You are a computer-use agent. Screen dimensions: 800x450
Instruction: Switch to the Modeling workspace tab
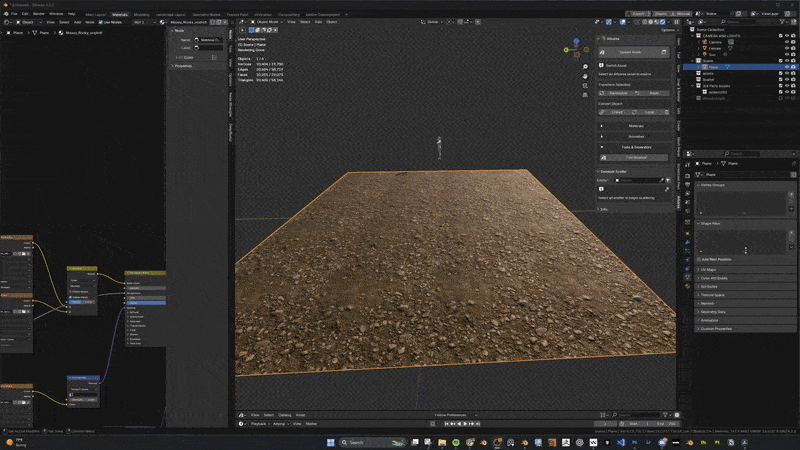(141, 14)
